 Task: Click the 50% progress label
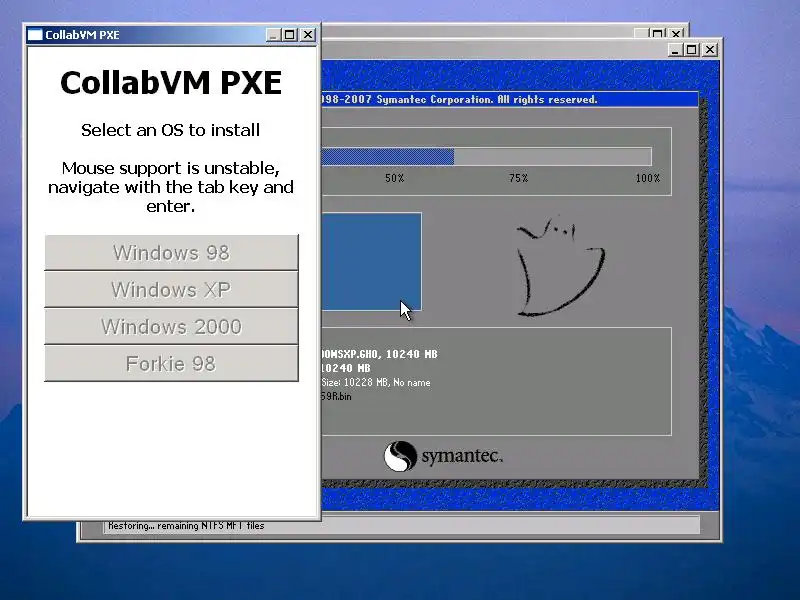(x=394, y=178)
